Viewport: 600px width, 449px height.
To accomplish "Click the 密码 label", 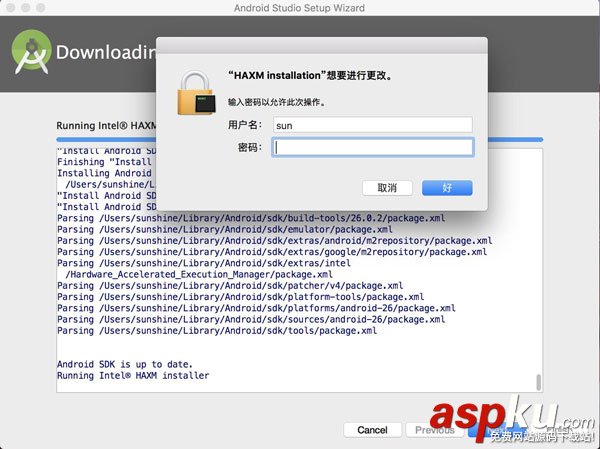I will 249,147.
